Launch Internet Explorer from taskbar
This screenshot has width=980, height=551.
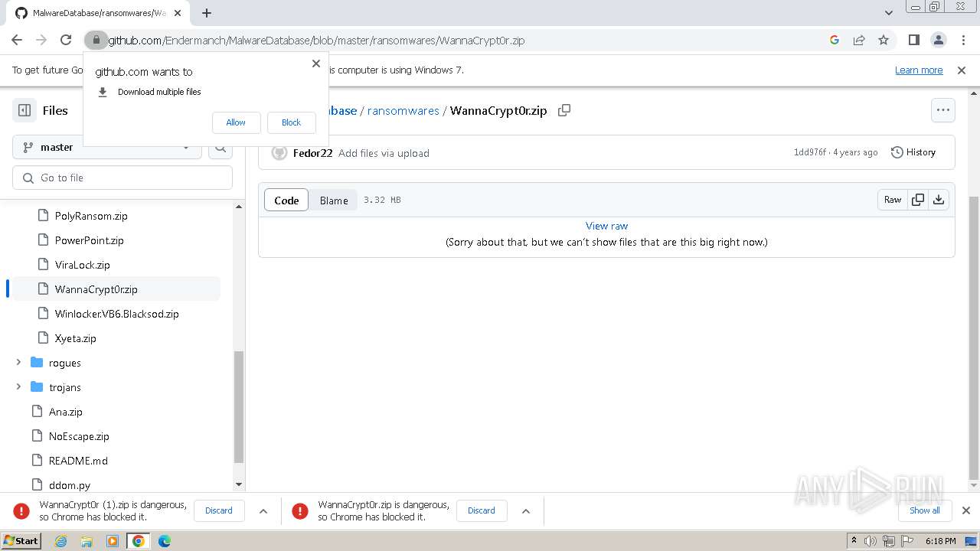pyautogui.click(x=60, y=541)
